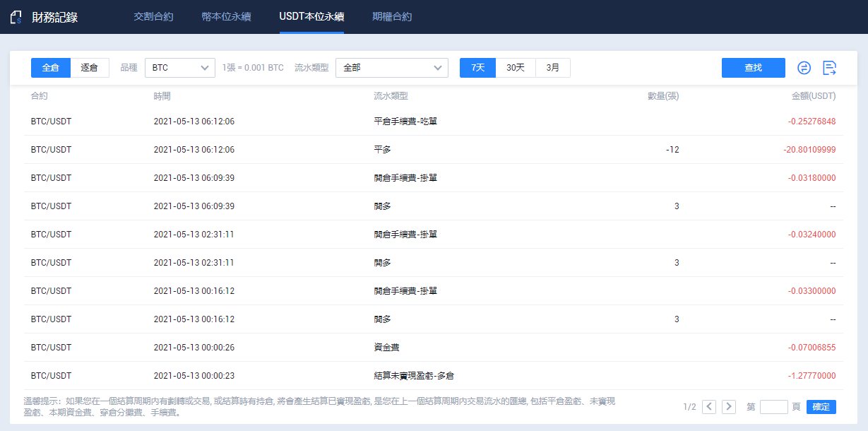
Task: Click 開多 row at 00:16:12
Action: pyautogui.click(x=382, y=319)
